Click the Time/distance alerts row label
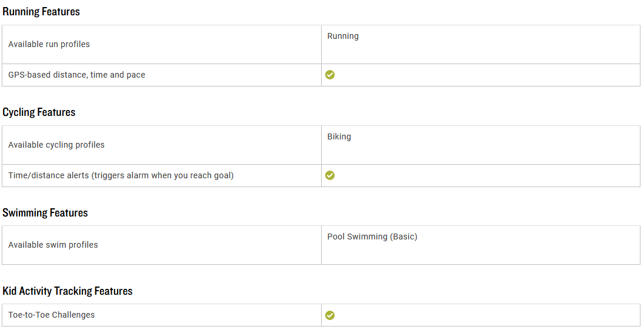Image resolution: width=644 pixels, height=333 pixels. [x=121, y=175]
